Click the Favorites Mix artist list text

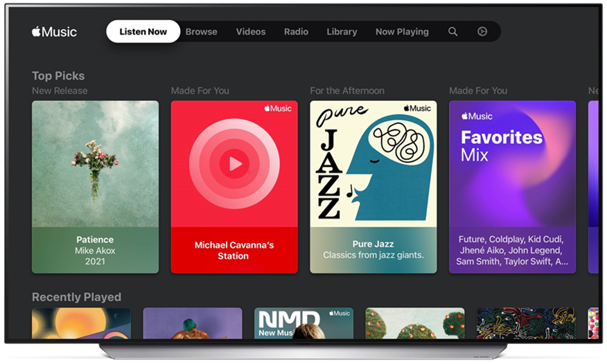tap(512, 251)
